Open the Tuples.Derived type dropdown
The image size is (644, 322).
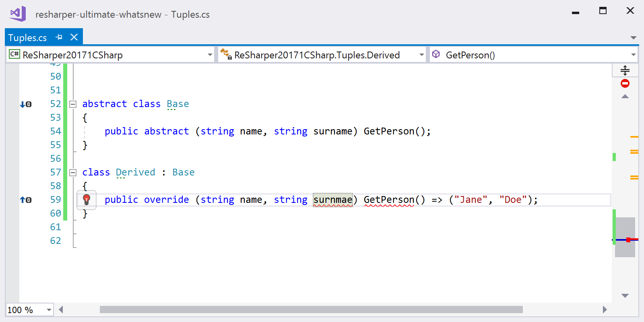pyautogui.click(x=422, y=55)
